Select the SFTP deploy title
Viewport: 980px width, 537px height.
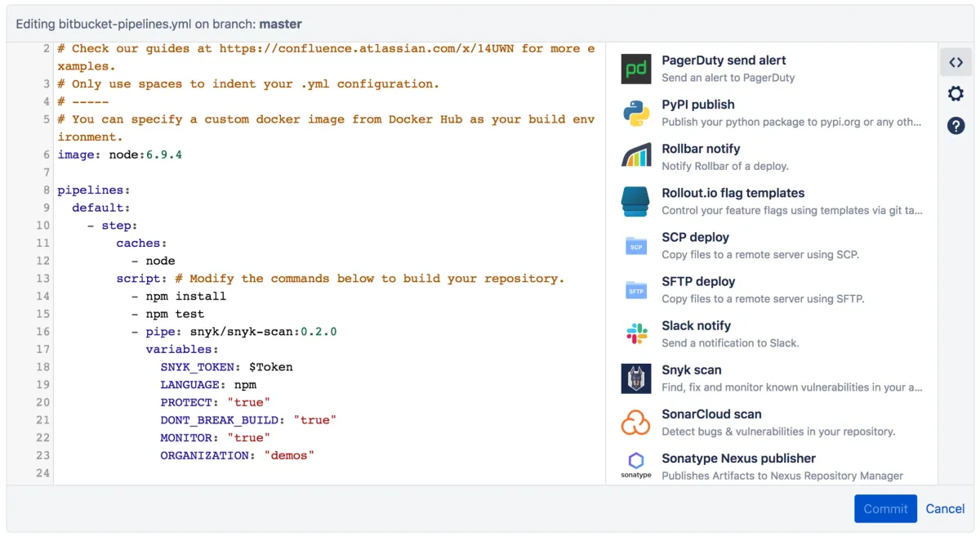tap(698, 281)
